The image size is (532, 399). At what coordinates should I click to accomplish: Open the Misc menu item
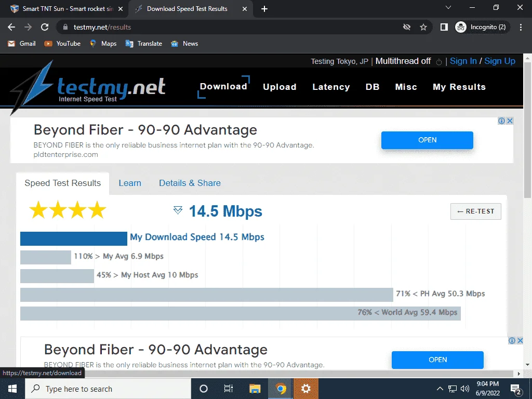406,87
